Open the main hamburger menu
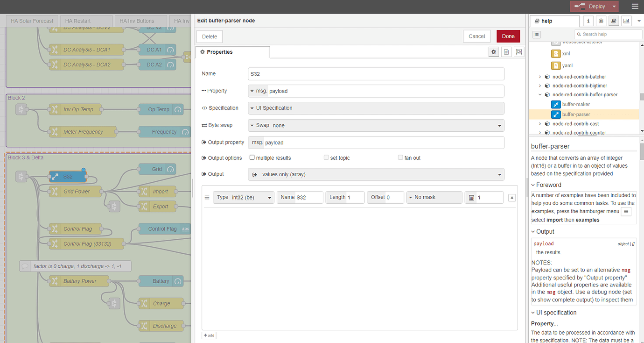The height and width of the screenshot is (343, 644). [x=635, y=7]
